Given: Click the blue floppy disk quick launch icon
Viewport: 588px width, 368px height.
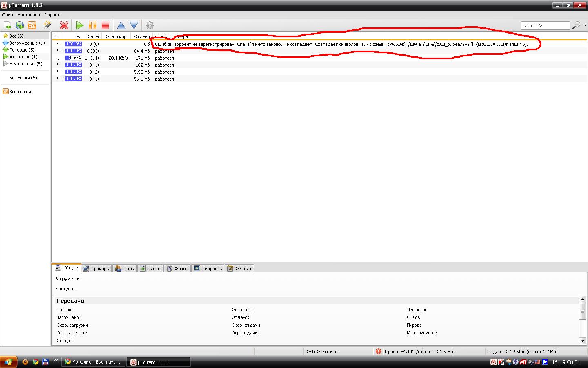Looking at the screenshot, I should point(45,362).
